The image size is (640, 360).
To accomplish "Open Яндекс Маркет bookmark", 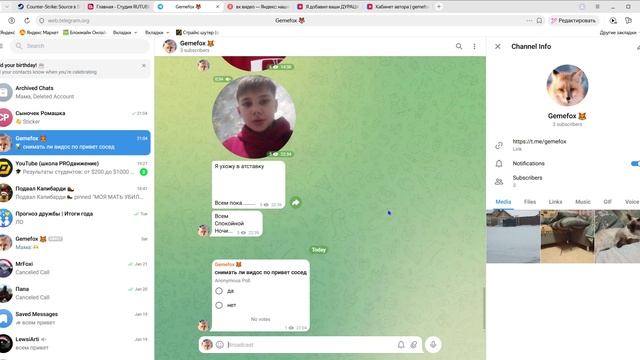I will (x=39, y=32).
